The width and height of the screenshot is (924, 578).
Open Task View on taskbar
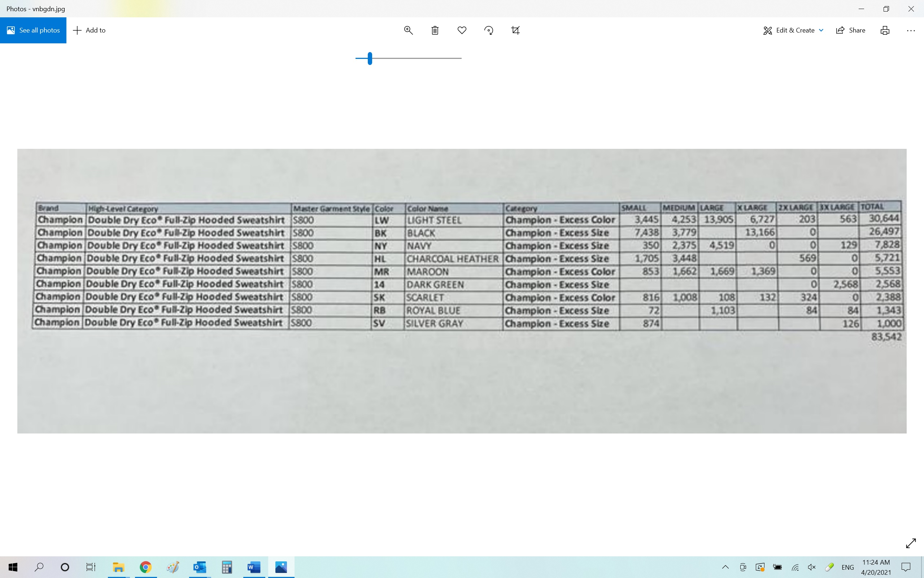point(91,567)
